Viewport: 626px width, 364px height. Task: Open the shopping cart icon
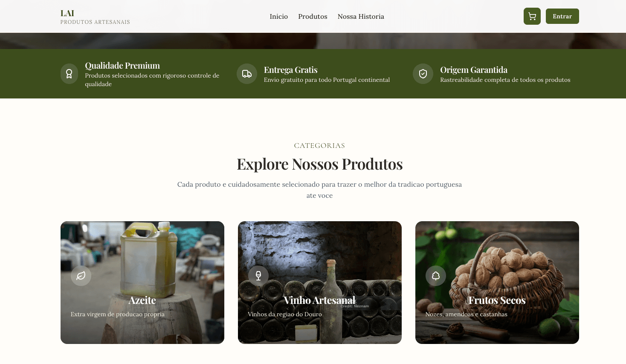tap(532, 16)
